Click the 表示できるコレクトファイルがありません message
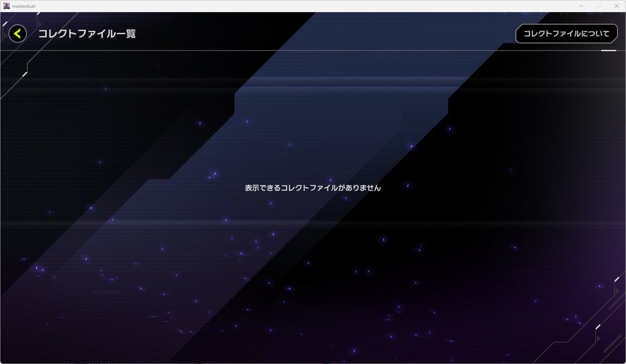Image resolution: width=626 pixels, height=364 pixels. coord(313,188)
